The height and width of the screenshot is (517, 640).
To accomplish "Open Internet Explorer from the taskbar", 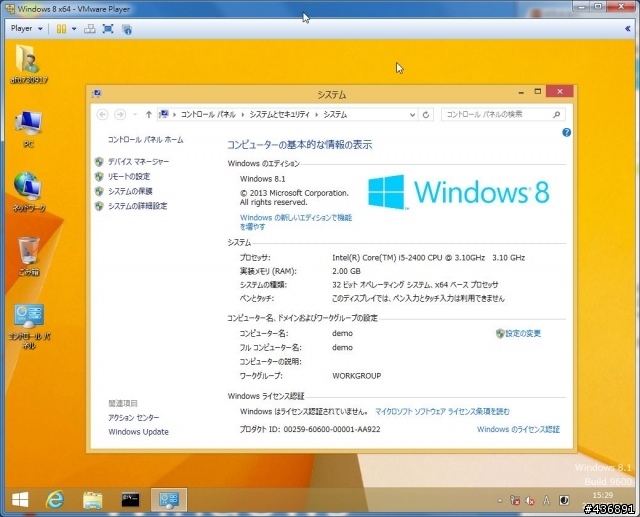I will [x=55, y=499].
